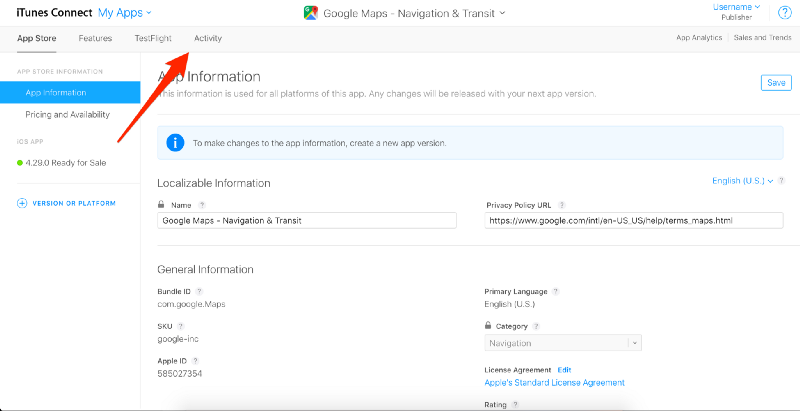Screen dimensions: 800x411
Task: Switch to the TestFlight tab
Action: pyautogui.click(x=153, y=38)
